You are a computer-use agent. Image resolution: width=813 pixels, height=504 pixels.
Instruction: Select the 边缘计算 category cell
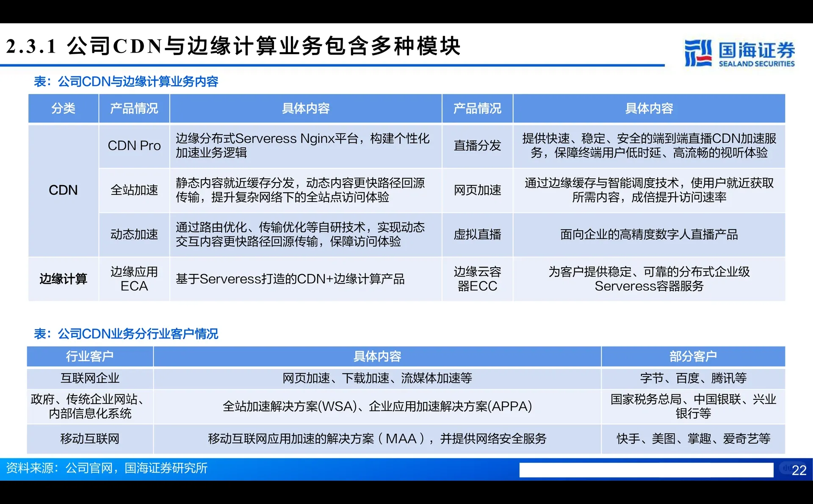coord(63,279)
